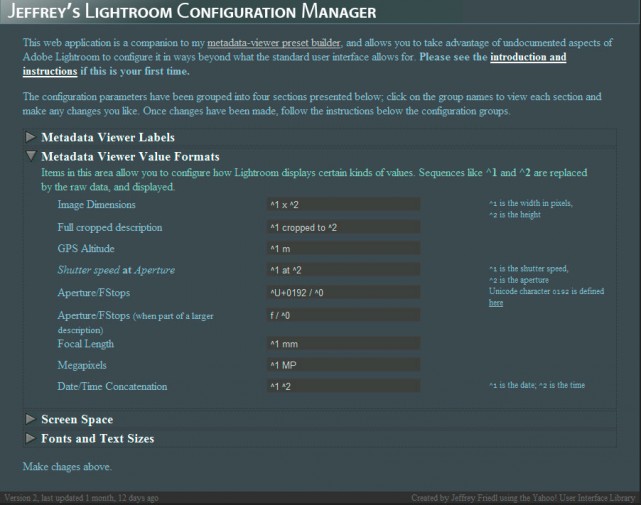Click the Focal Length format field
Screen dimensions: 641x505
tap(343, 344)
